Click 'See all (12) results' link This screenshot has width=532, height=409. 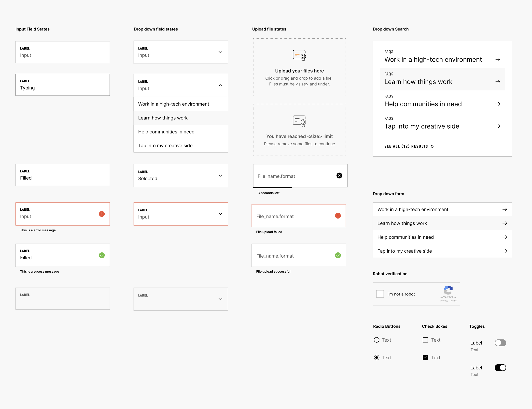click(409, 146)
